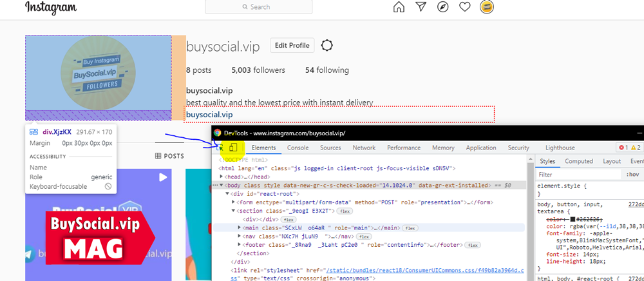Open 272dc source link beside body rule

(636, 204)
